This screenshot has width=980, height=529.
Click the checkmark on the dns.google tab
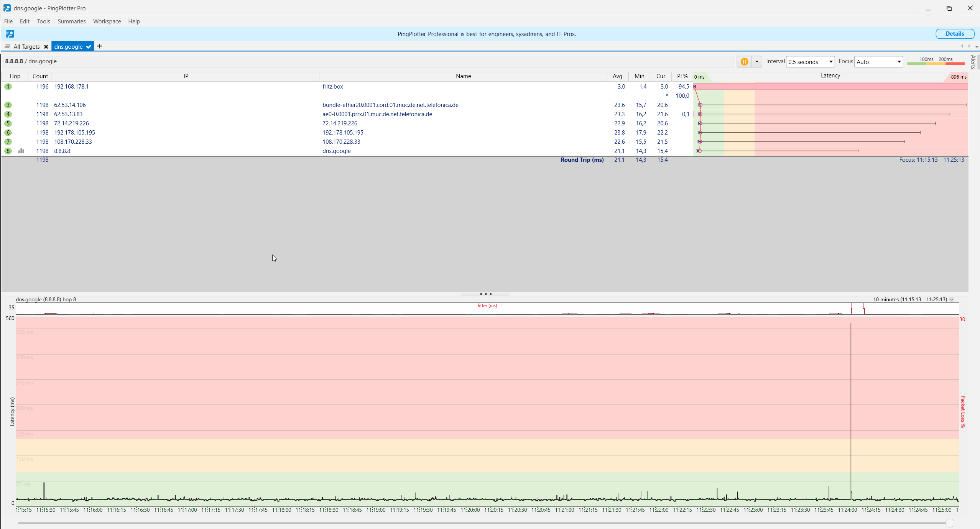point(89,46)
